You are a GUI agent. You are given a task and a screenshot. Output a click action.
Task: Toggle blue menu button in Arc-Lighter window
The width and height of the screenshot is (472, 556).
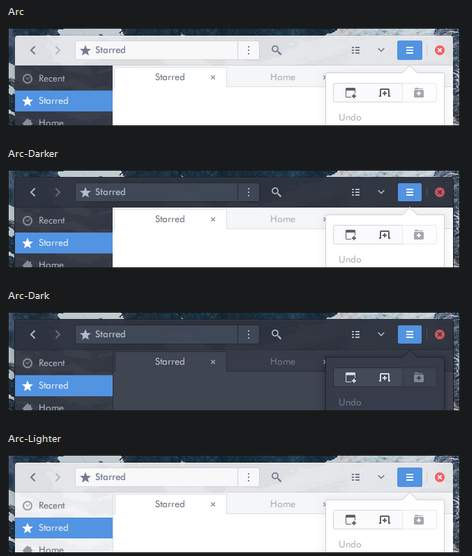coord(410,477)
